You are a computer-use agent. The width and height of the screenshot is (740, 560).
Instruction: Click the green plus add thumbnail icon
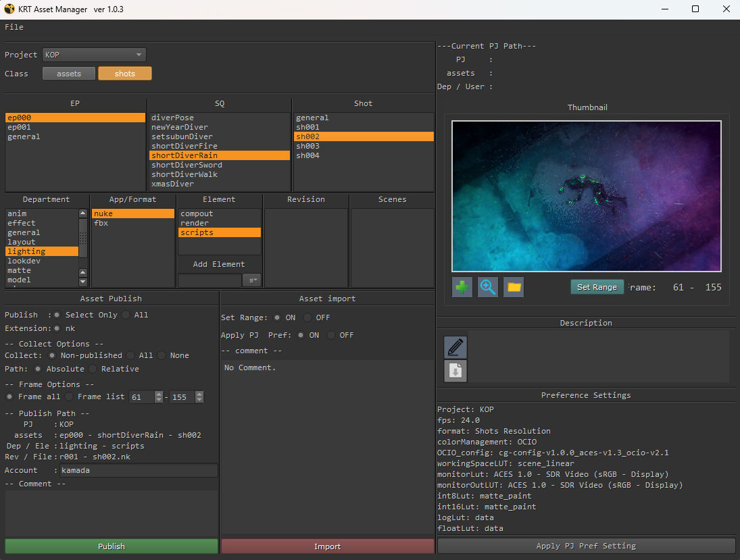(462, 287)
